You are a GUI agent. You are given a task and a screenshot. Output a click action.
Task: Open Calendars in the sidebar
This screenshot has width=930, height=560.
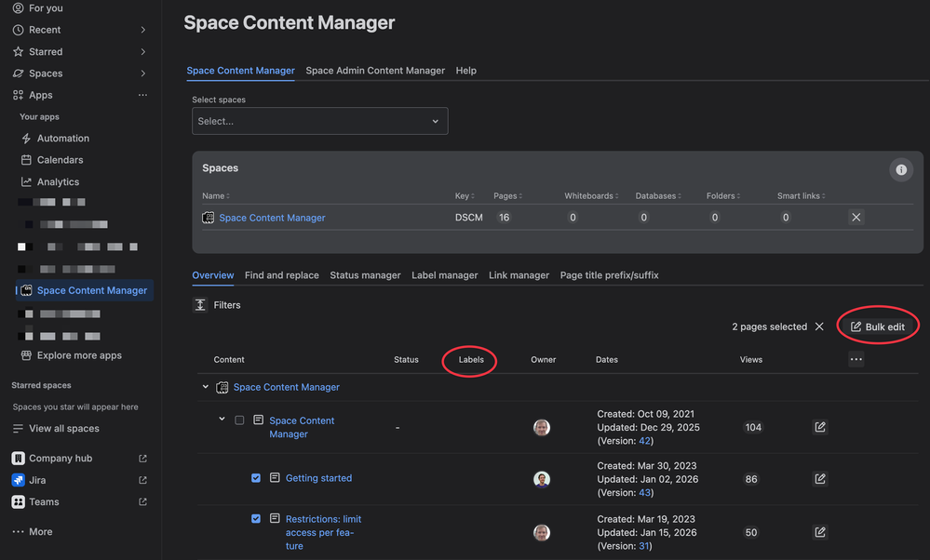coord(60,160)
